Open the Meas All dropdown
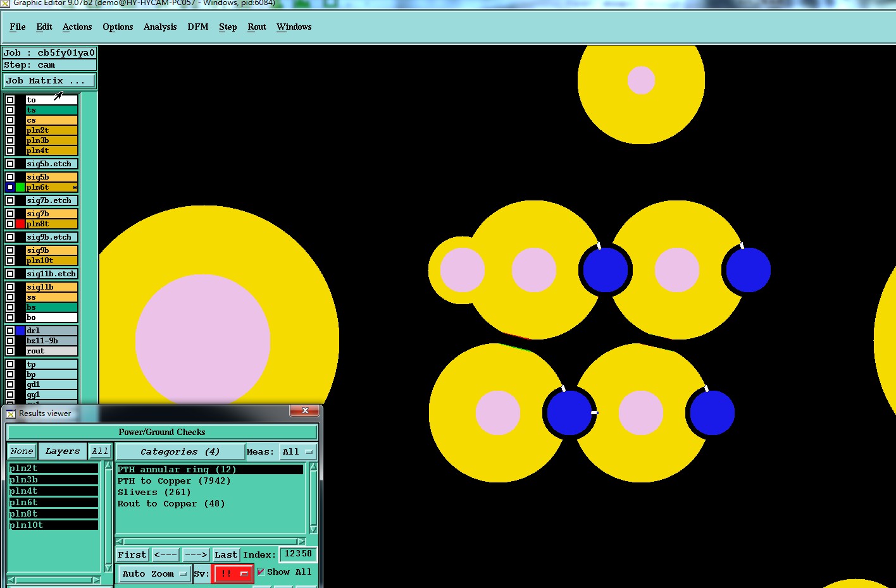Screen dimensions: 896x588 pos(298,451)
